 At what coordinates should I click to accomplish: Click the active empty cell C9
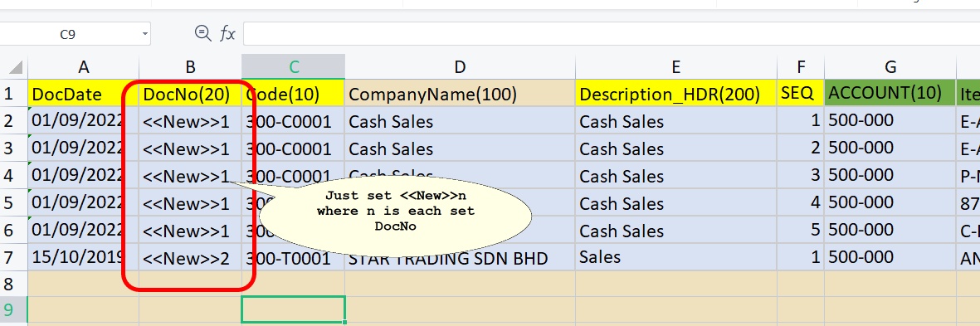coord(293,309)
